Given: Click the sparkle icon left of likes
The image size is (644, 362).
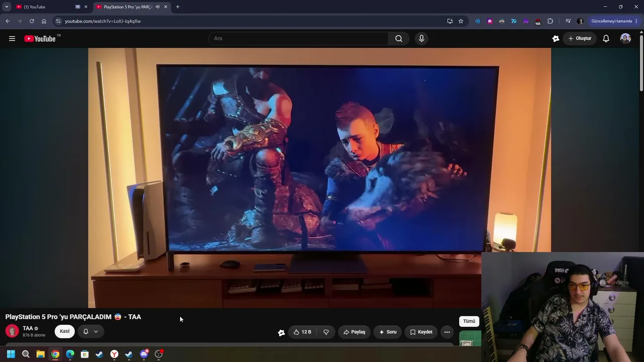Looking at the screenshot, I should [x=281, y=332].
